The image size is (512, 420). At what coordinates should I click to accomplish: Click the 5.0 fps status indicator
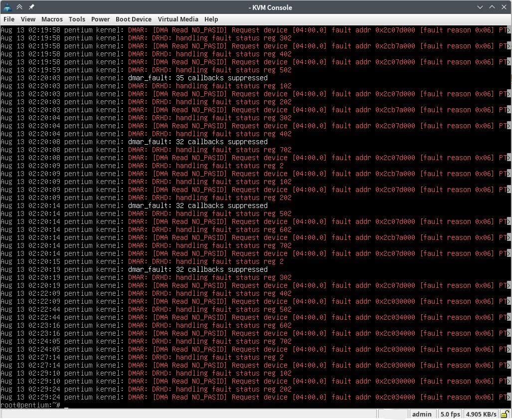[x=450, y=414]
